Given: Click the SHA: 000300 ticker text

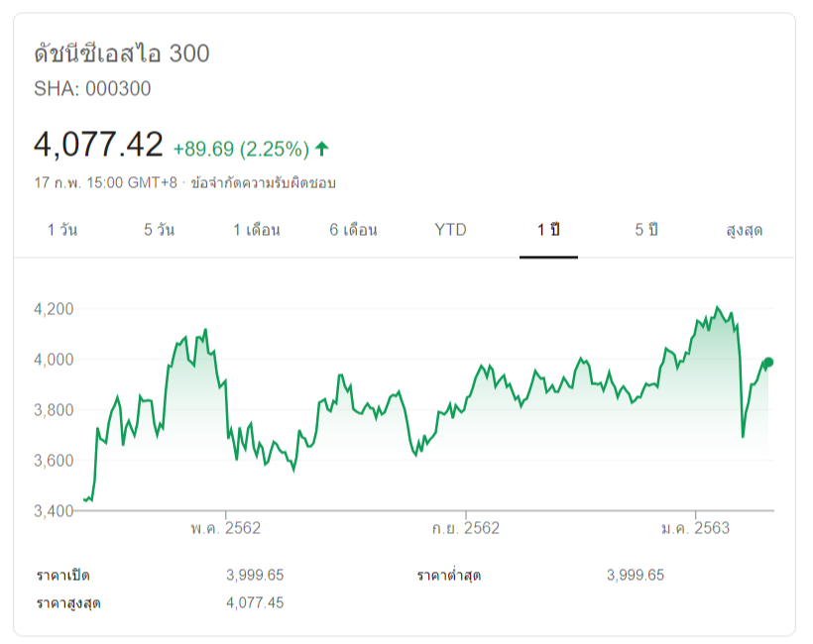Looking at the screenshot, I should pos(92,89).
